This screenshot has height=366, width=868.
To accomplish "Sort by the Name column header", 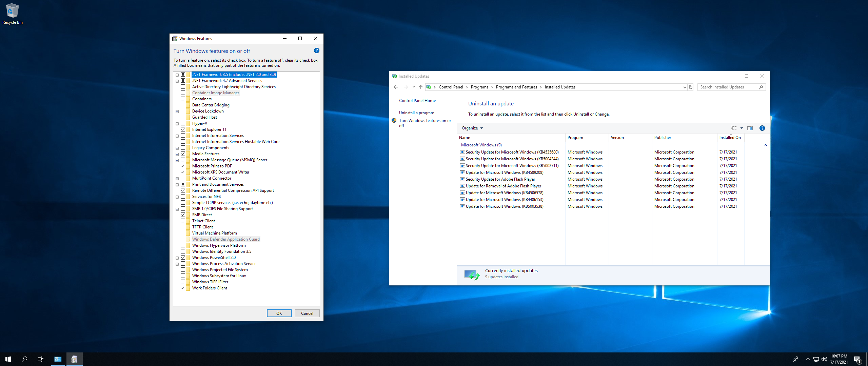I will click(x=511, y=138).
